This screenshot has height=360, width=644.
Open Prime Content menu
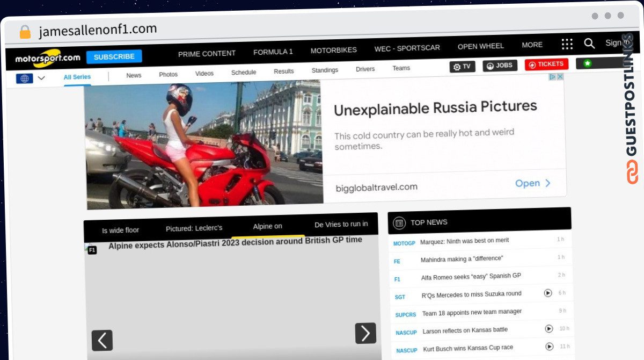(207, 54)
